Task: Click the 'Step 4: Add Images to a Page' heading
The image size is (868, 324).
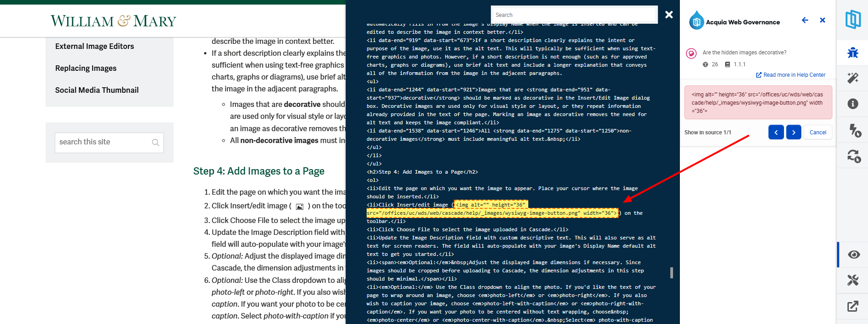Action: pos(259,171)
